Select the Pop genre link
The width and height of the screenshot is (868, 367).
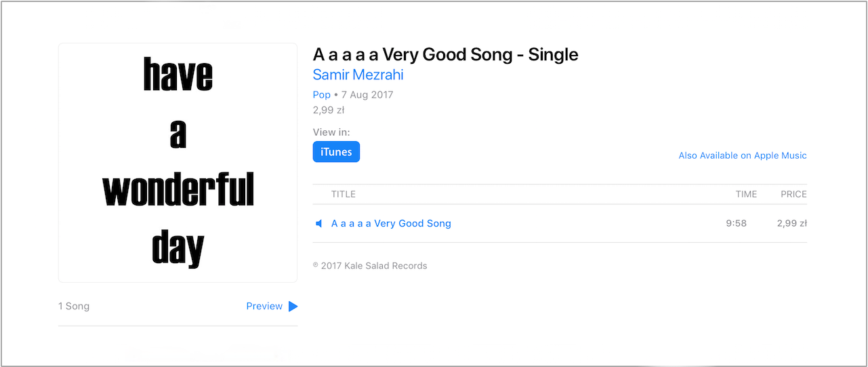click(322, 95)
